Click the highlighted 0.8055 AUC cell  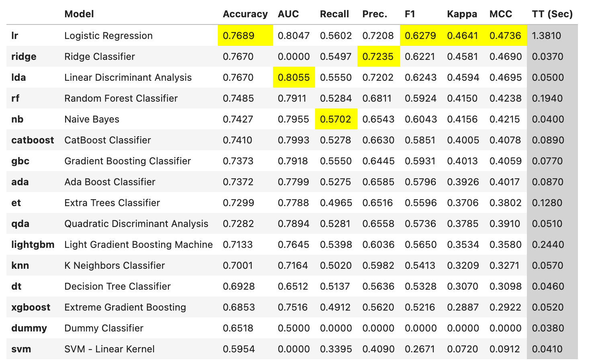coord(294,78)
